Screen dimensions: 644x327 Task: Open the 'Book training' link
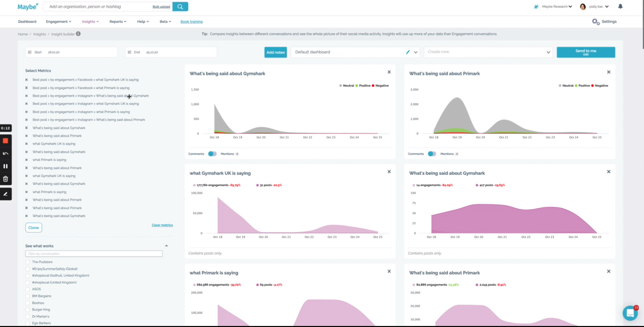(191, 22)
